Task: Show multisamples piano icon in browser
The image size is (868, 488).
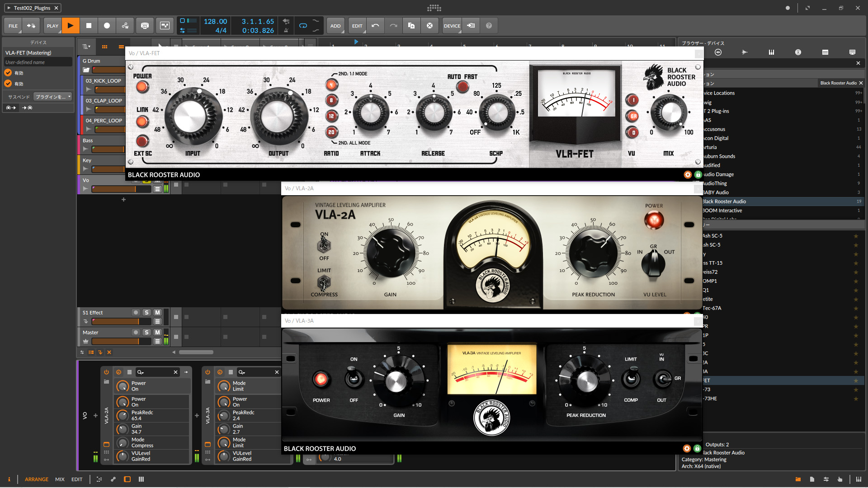Action: [x=771, y=52]
